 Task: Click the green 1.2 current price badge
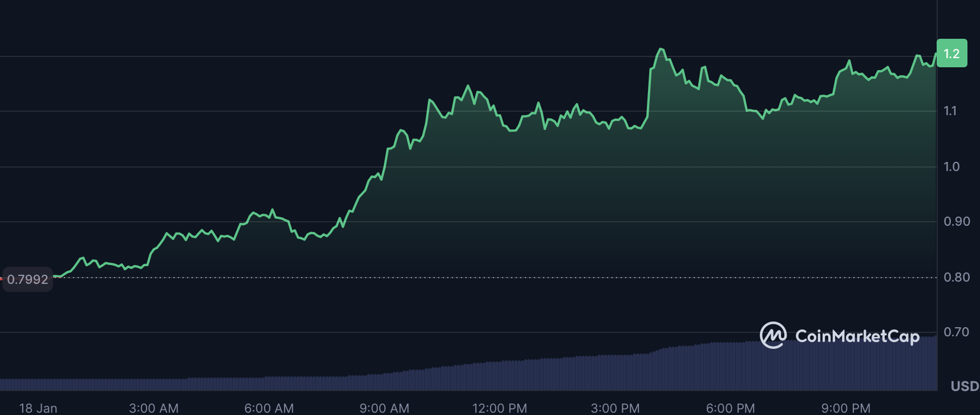tap(951, 54)
